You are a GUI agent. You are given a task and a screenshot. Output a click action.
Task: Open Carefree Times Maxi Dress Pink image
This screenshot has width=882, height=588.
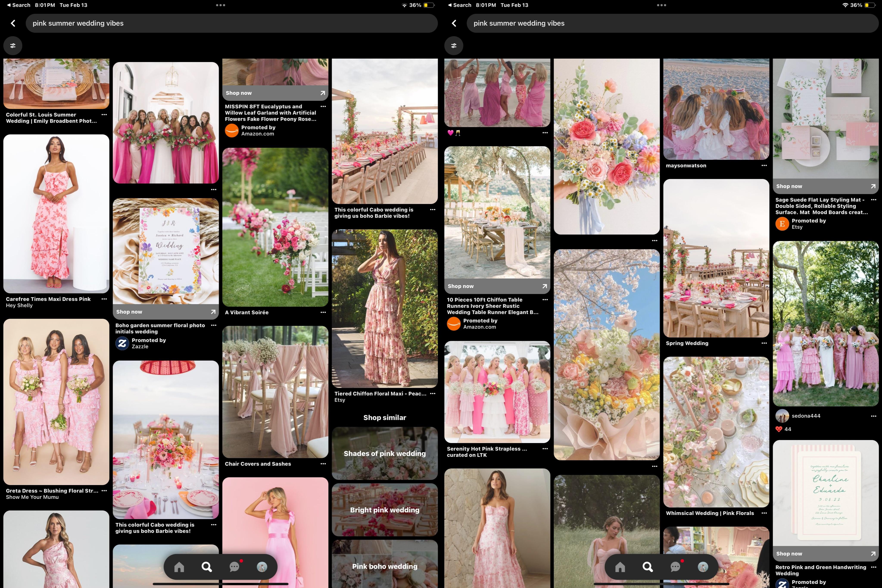(56, 214)
